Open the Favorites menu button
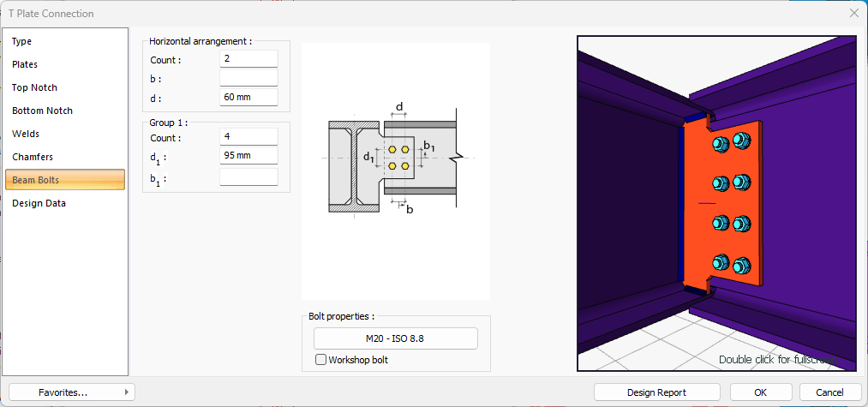The width and height of the screenshot is (868, 407). coord(72,392)
